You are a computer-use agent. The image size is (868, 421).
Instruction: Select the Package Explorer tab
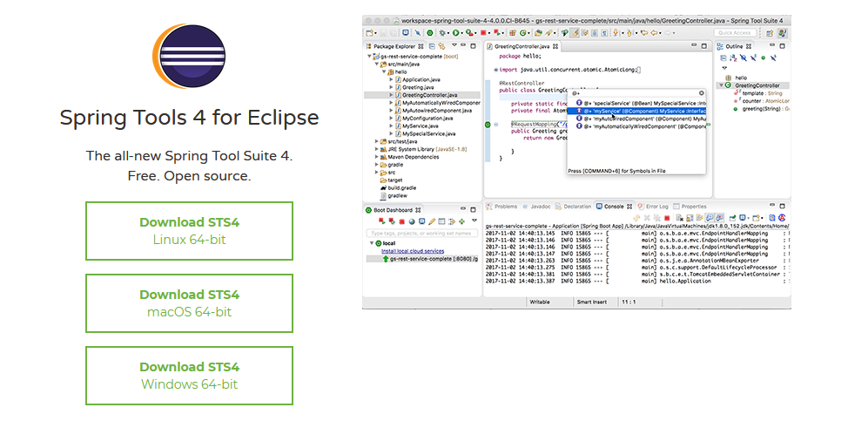point(394,46)
